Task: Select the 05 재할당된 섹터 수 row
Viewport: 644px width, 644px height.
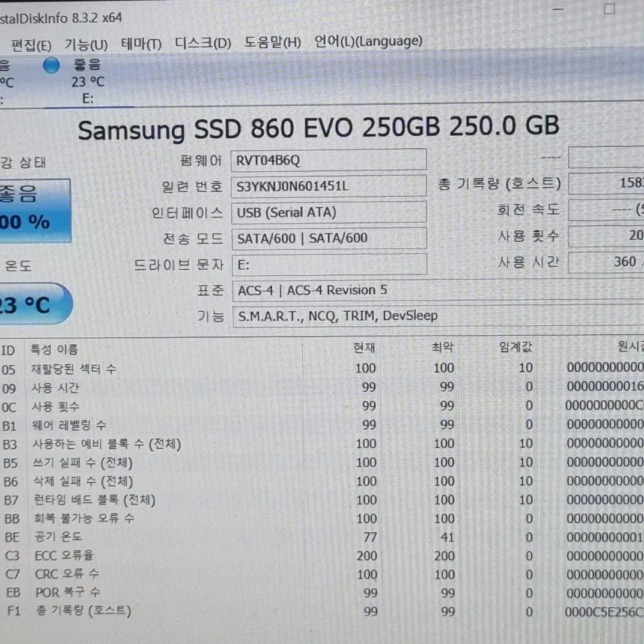Action: 322,368
